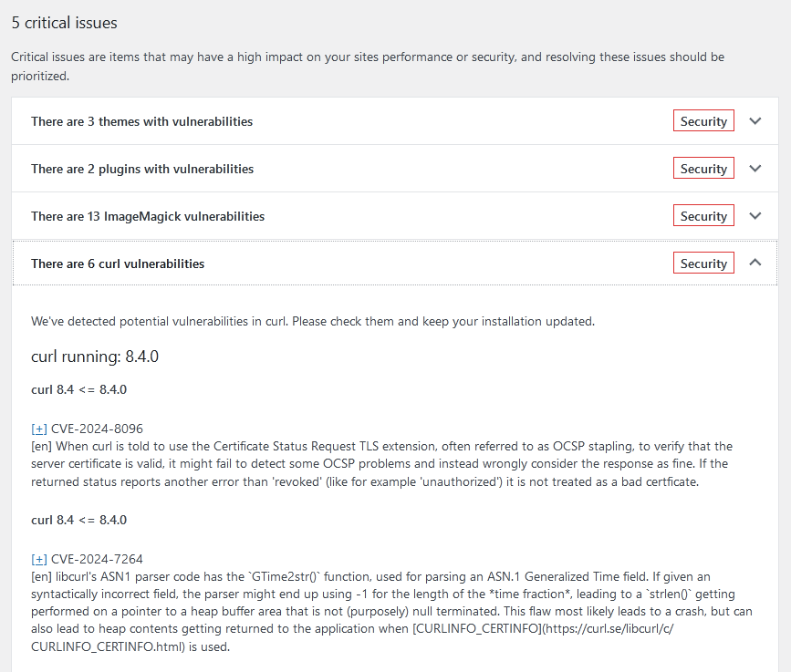Toggle the [±] link beside CVE-2024-7264

point(39,559)
